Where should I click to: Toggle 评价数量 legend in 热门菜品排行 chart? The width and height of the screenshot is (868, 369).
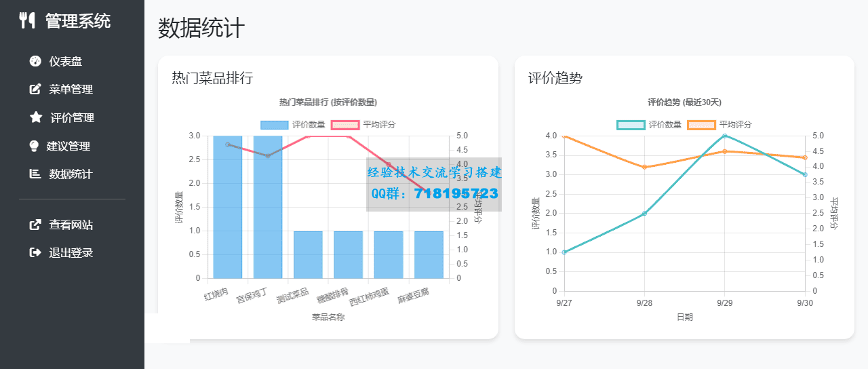[291, 125]
